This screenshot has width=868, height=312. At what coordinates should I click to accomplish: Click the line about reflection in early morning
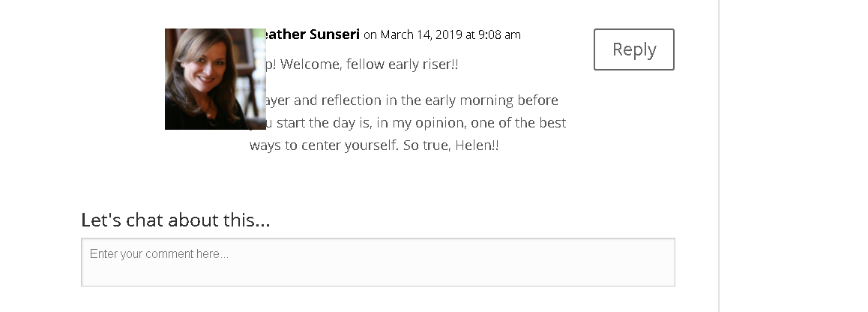coord(412,100)
